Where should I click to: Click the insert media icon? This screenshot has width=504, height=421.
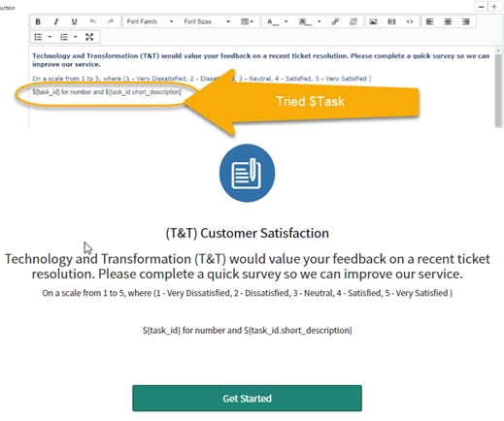(391, 21)
